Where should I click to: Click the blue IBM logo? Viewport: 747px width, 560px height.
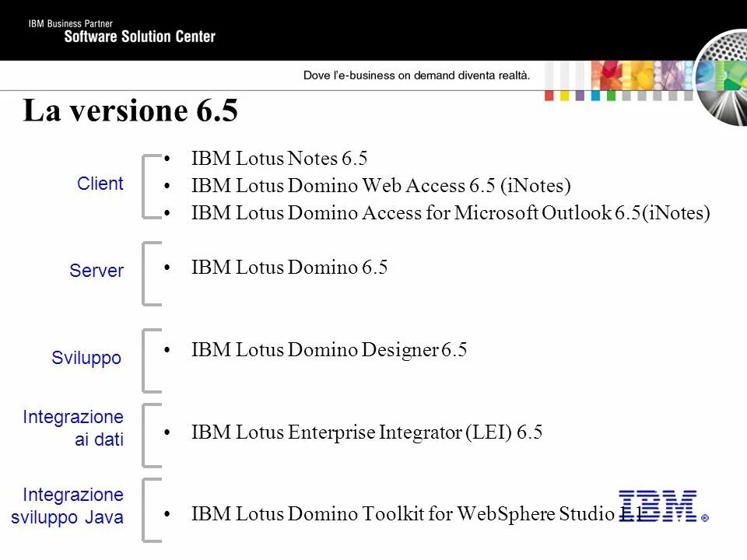click(x=663, y=506)
